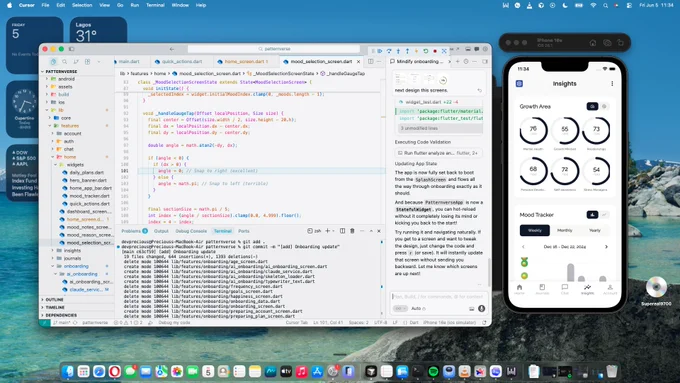The image size is (680, 383).
Task: Click the attach image icon in chat
Action: 471,308
